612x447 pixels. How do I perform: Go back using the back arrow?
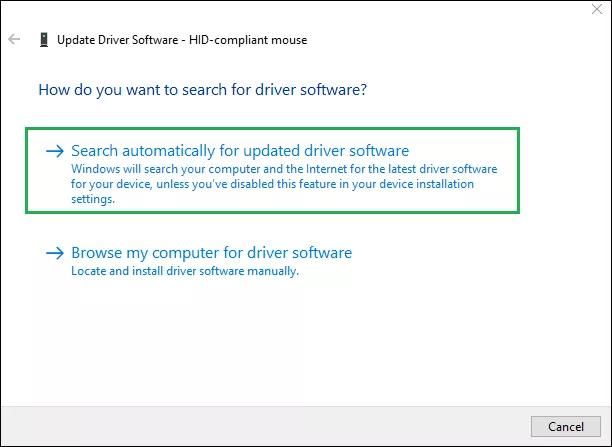[x=14, y=39]
